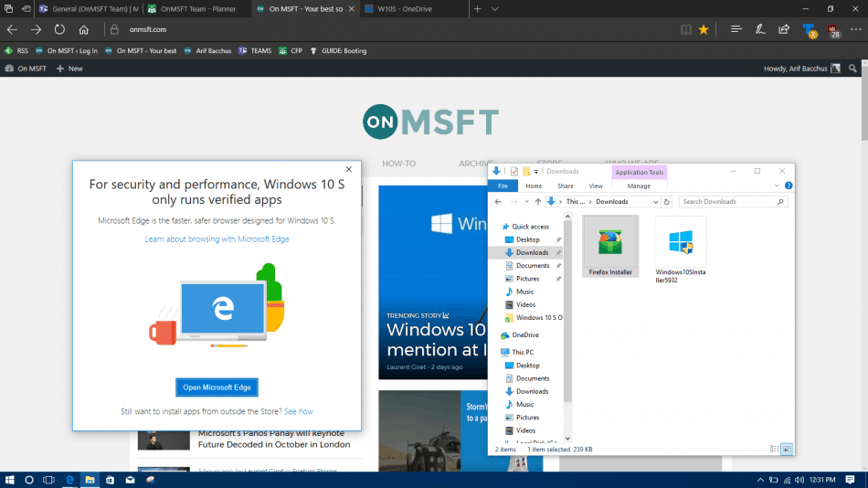Switch to details view in Explorer

(775, 449)
